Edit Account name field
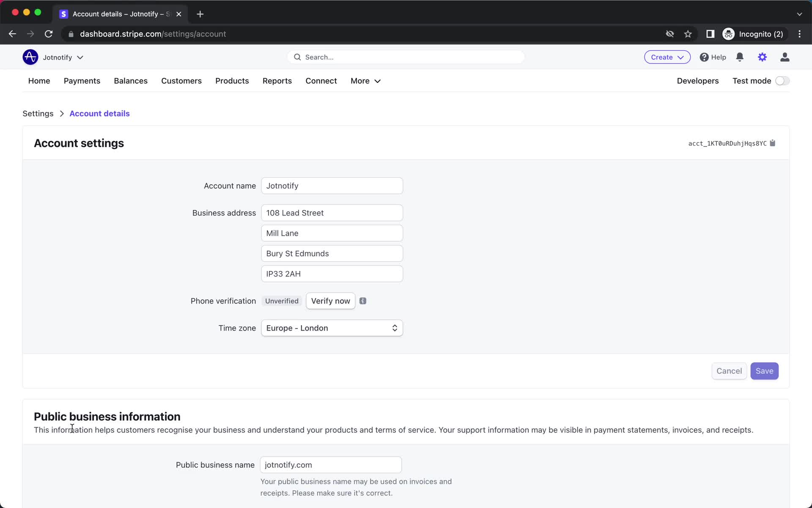Viewport: 812px width, 508px height. [332, 186]
